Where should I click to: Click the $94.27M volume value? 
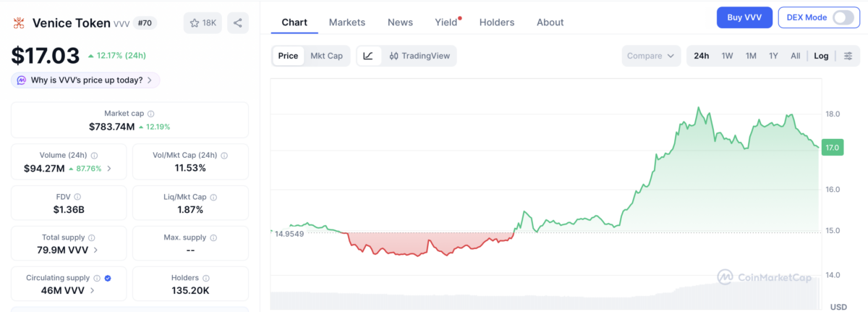tap(44, 169)
